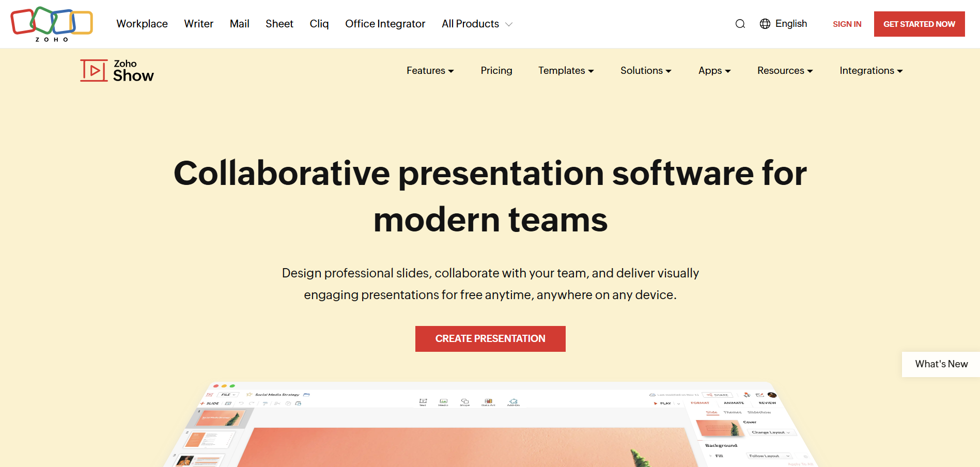
Task: Click second slide thumbnail in preview
Action: pyautogui.click(x=210, y=440)
